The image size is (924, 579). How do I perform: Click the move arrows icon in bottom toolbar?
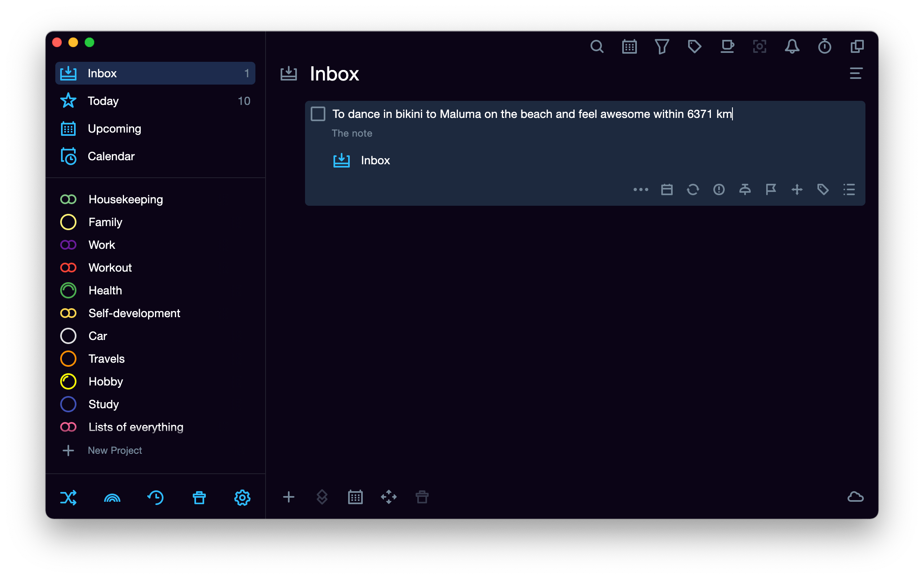(x=389, y=497)
